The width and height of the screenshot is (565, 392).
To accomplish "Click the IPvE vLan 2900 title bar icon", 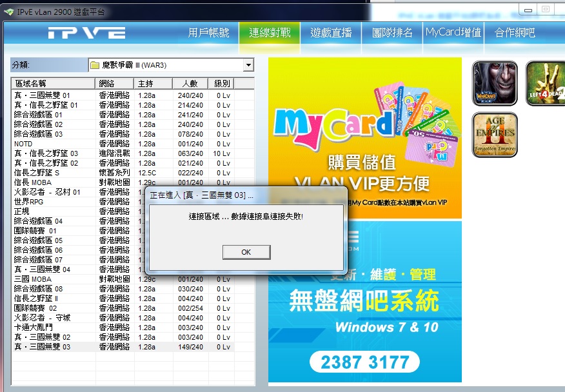I will (x=9, y=12).
